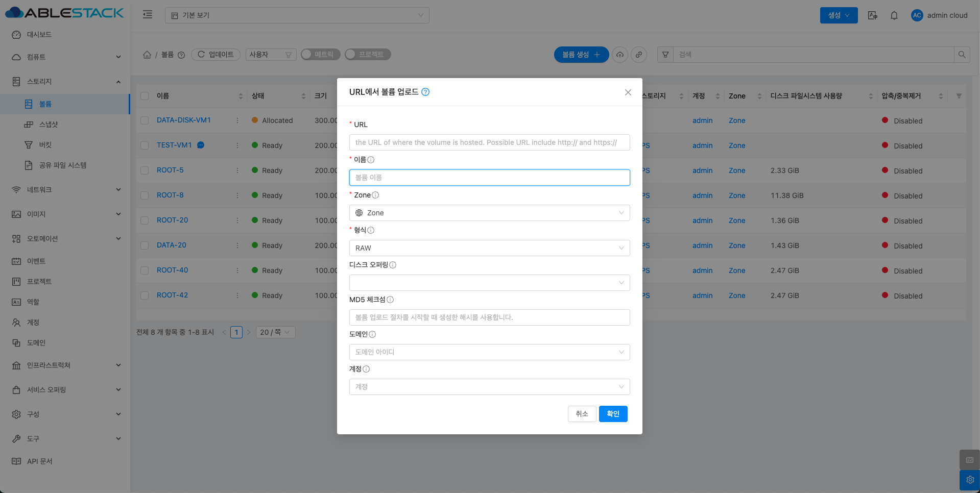Screen dimensions: 980x493
Task: Toggle the 프로젝트 switch
Action: [368, 55]
